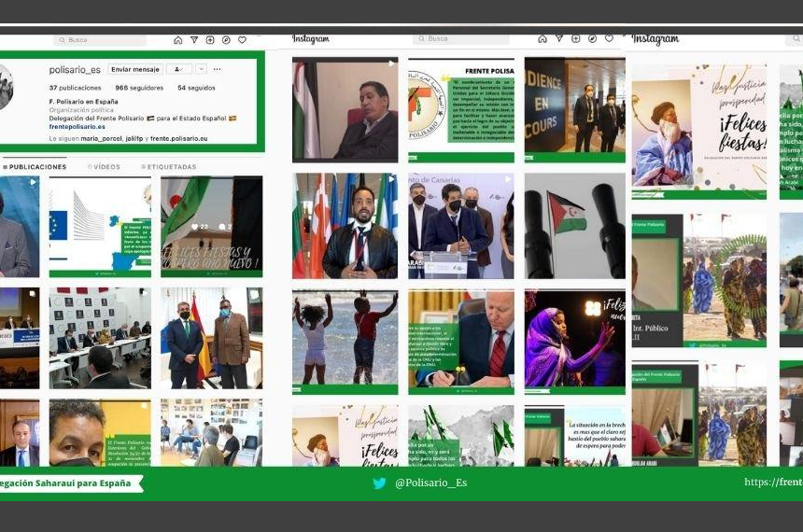Open Canarias podium speech video thumbnail
Screen dimensions: 803x532
pyautogui.click(x=461, y=226)
